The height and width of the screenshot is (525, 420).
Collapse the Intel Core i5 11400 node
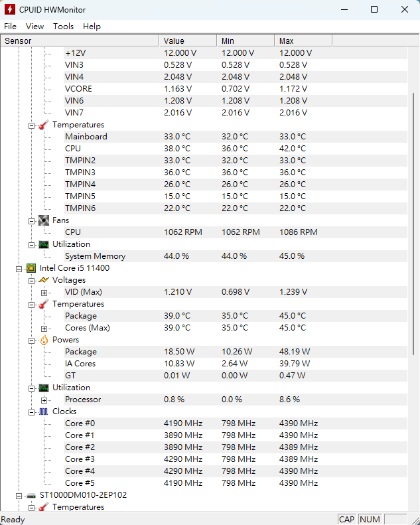pos(19,269)
